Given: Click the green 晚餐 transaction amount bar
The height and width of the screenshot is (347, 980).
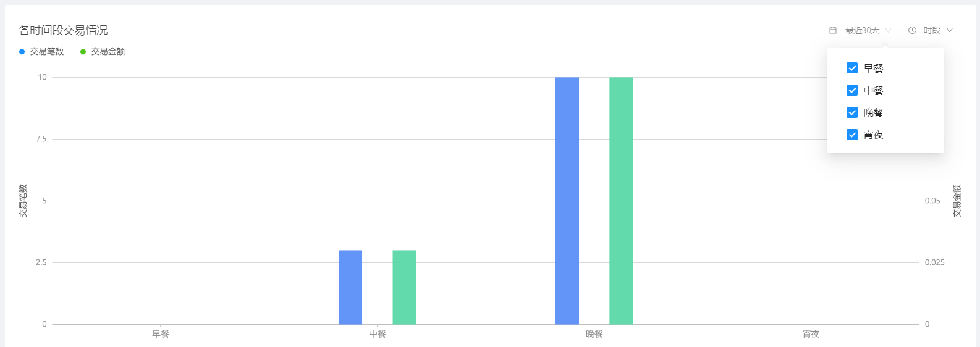Looking at the screenshot, I should 621,201.
